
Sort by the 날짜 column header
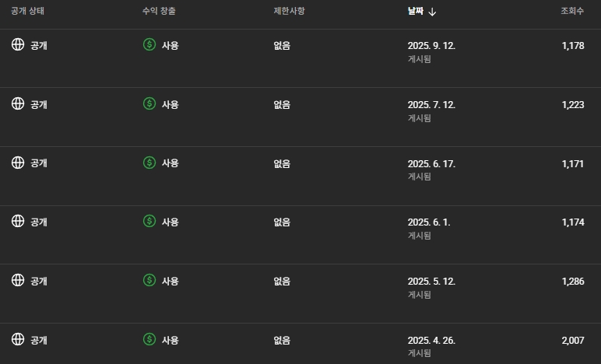point(416,12)
